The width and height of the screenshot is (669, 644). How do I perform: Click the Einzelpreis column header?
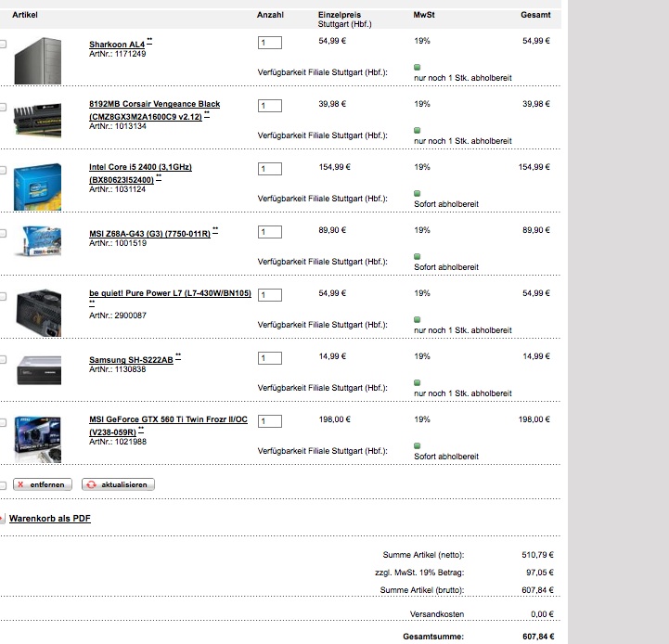[340, 15]
